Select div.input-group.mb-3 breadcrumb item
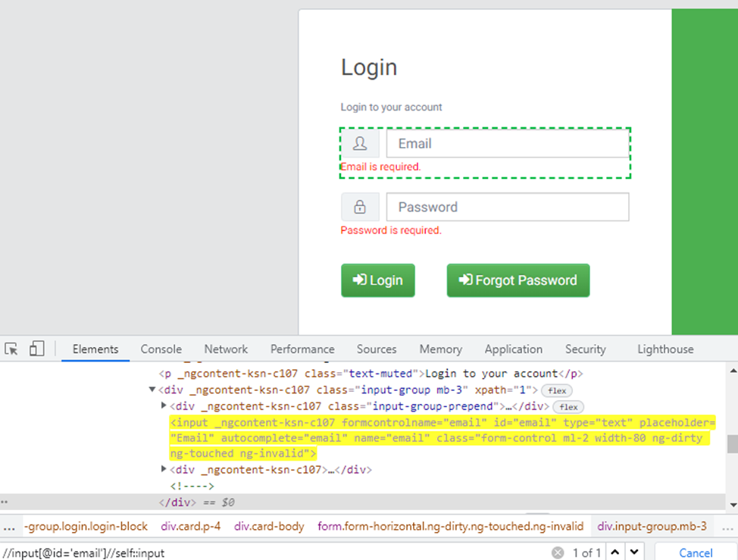Image resolution: width=738 pixels, height=560 pixels. tap(652, 526)
